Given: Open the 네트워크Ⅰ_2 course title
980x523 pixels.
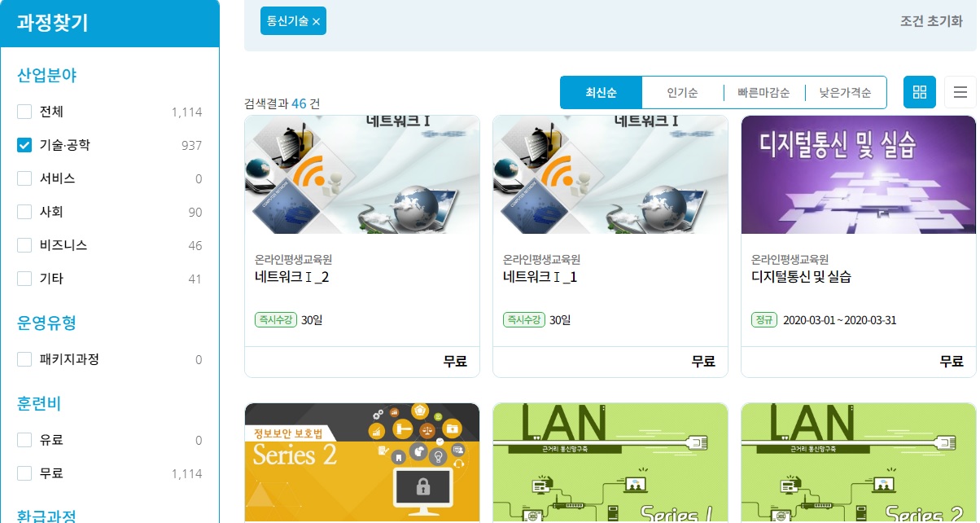Looking at the screenshot, I should click(x=291, y=277).
